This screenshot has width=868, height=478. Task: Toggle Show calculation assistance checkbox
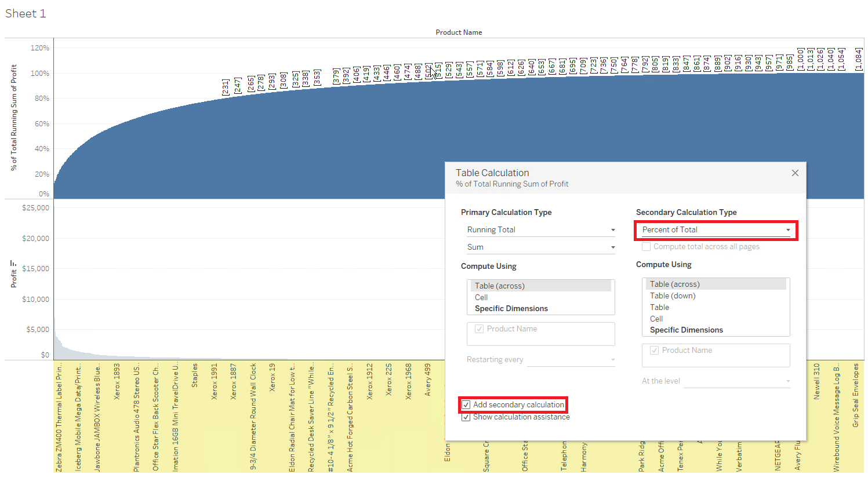tap(466, 417)
